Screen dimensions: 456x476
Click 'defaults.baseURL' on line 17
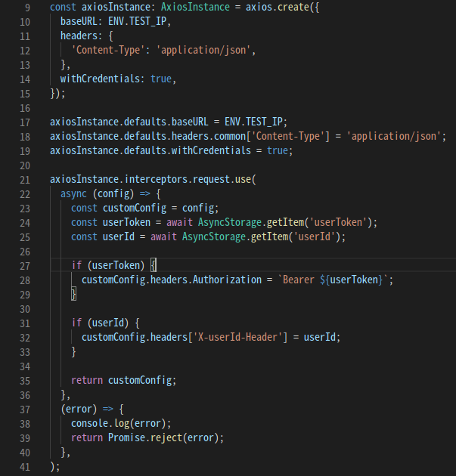[166, 122]
